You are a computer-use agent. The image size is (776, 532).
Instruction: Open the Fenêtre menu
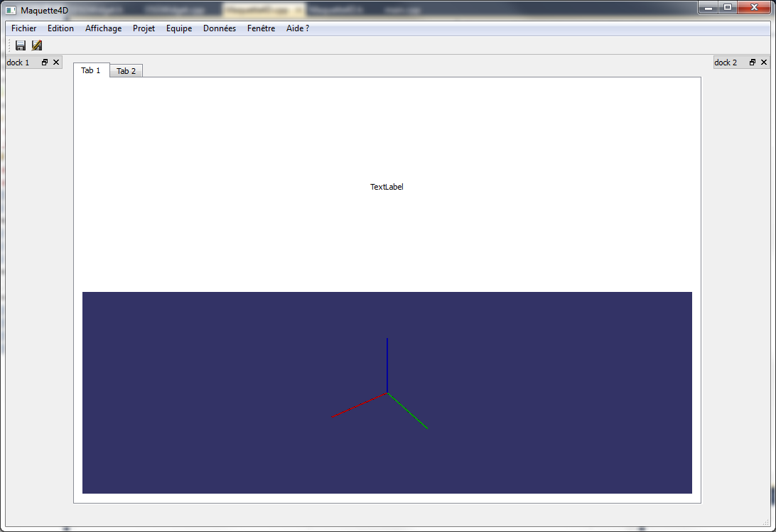pyautogui.click(x=261, y=28)
